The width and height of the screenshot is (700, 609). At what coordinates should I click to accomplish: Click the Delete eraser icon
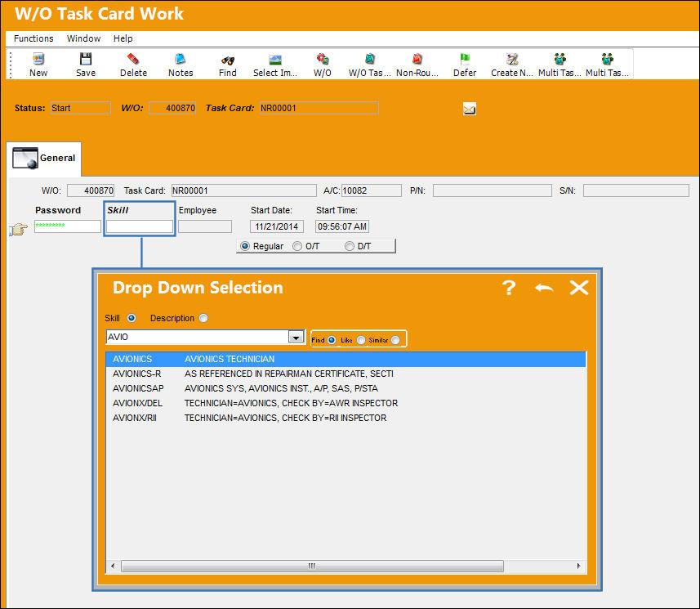tap(133, 59)
